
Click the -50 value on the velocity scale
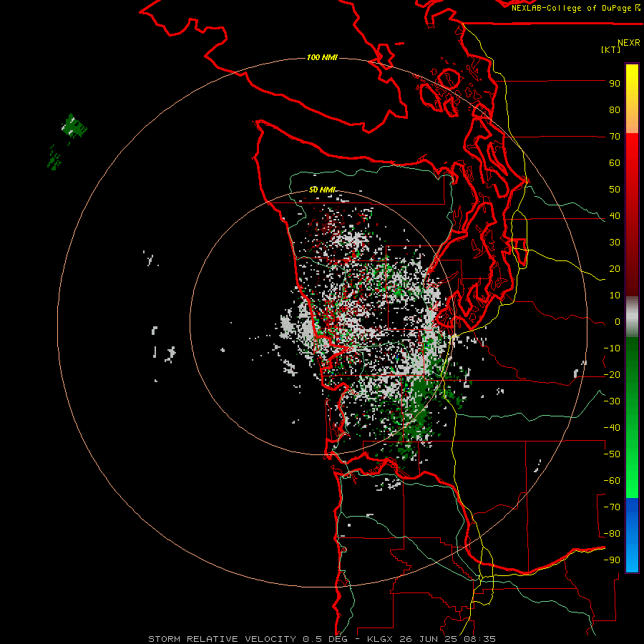[612, 454]
